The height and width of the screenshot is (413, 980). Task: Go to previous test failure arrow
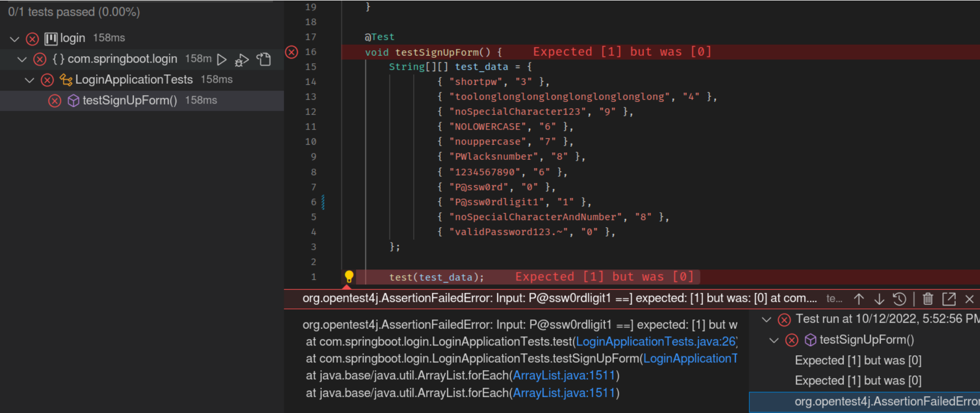click(x=859, y=299)
